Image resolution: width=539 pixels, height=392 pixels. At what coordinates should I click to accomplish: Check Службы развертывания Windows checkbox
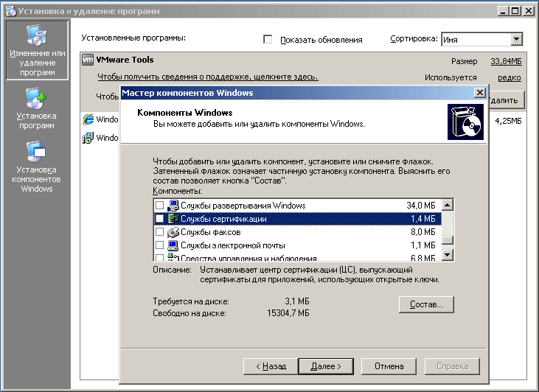pos(159,206)
